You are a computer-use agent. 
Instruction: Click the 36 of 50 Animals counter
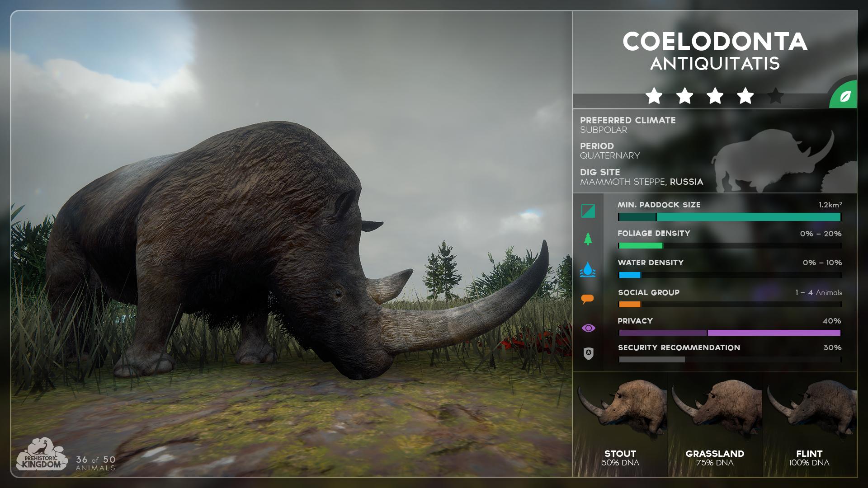click(x=95, y=463)
